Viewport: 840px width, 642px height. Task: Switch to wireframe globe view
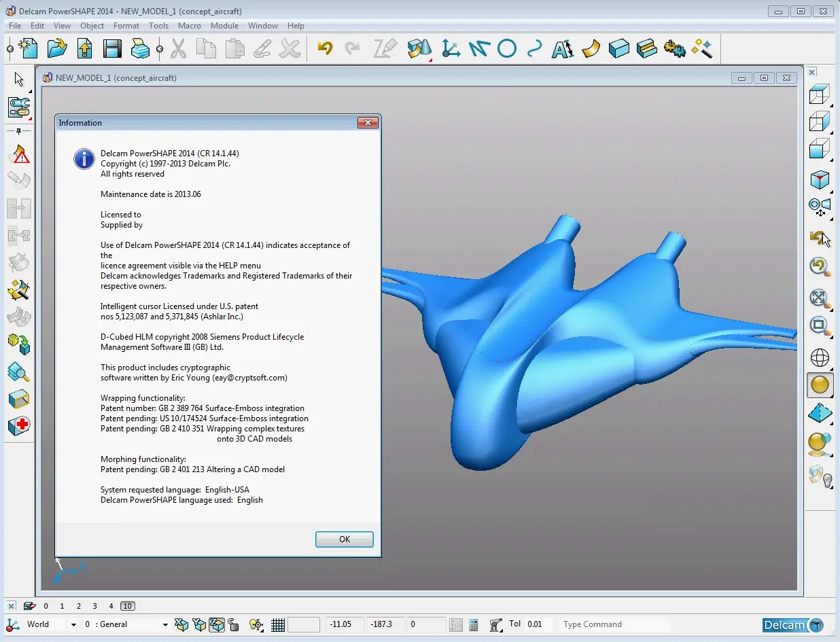(x=820, y=357)
